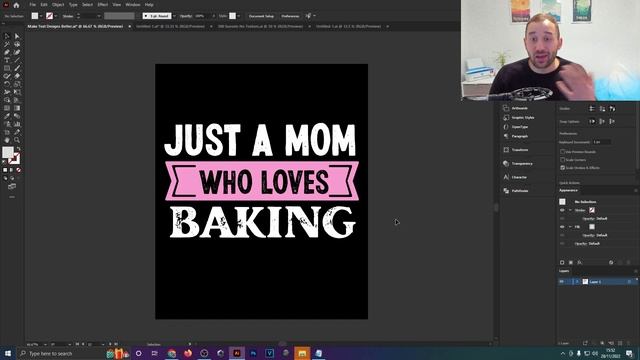This screenshot has width=640, height=360.
Task: Select the Paintbrush tool
Action: click(x=17, y=68)
